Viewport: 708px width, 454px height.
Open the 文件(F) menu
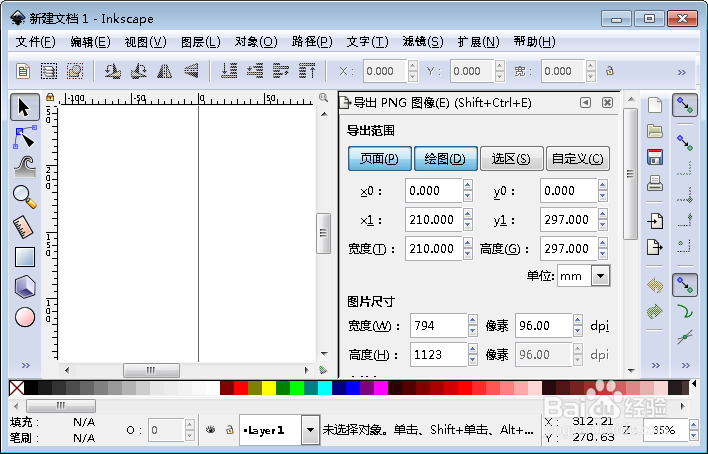(35, 42)
